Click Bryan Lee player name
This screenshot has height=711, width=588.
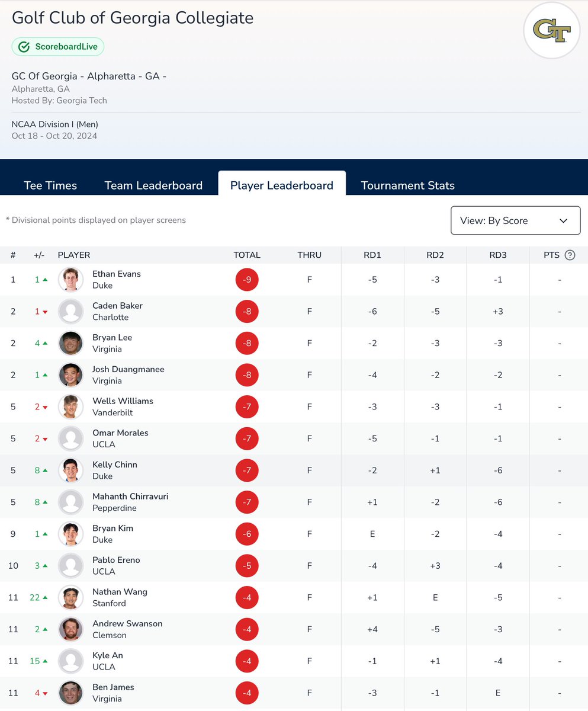(x=113, y=338)
